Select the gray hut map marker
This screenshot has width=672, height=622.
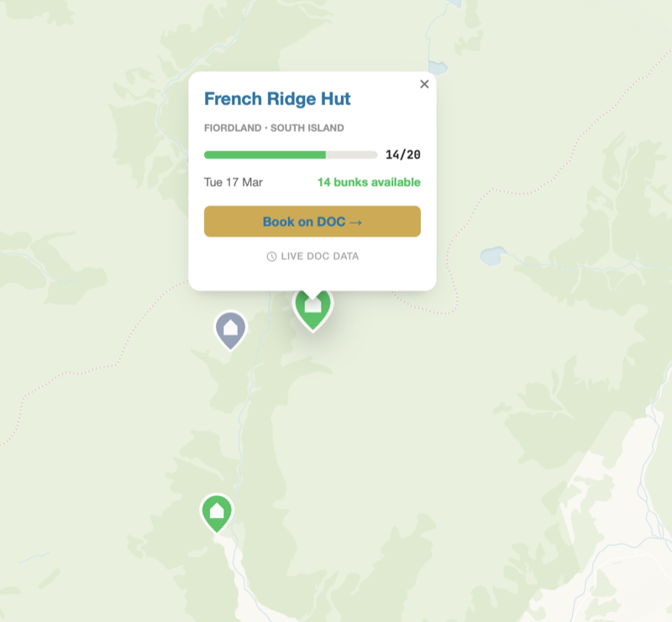tap(230, 329)
